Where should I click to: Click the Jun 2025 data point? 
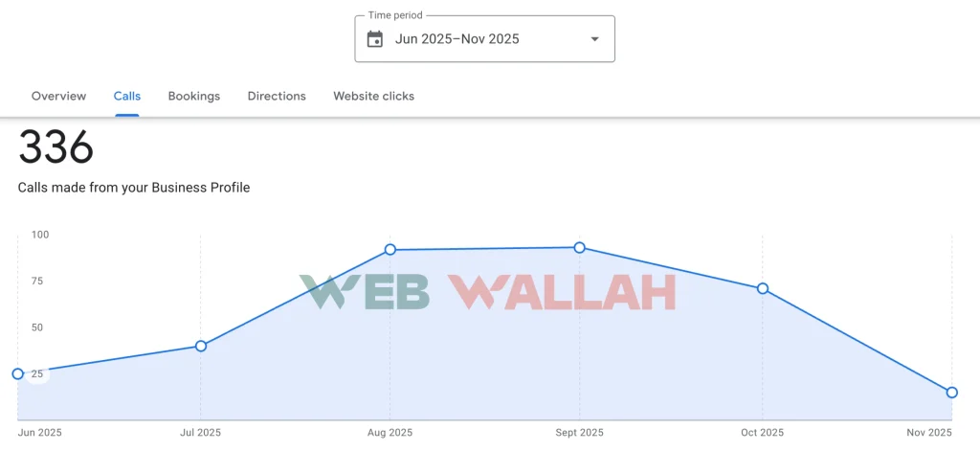point(18,373)
